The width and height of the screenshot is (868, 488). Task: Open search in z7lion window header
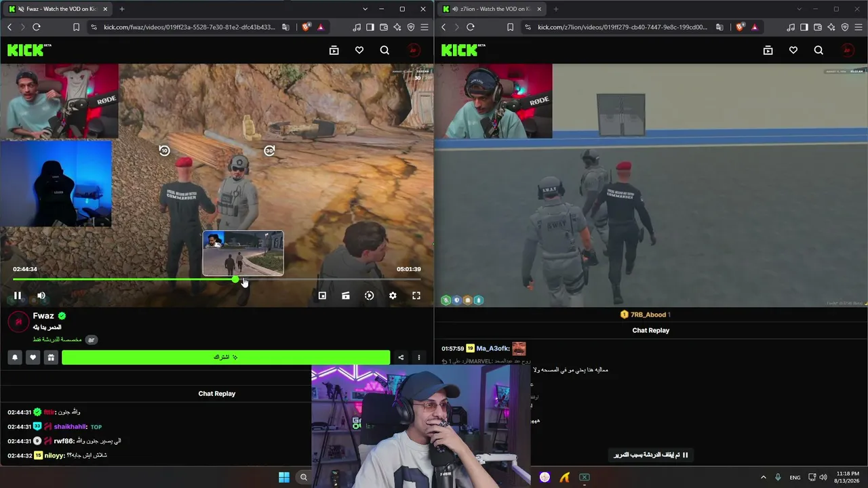(x=818, y=50)
